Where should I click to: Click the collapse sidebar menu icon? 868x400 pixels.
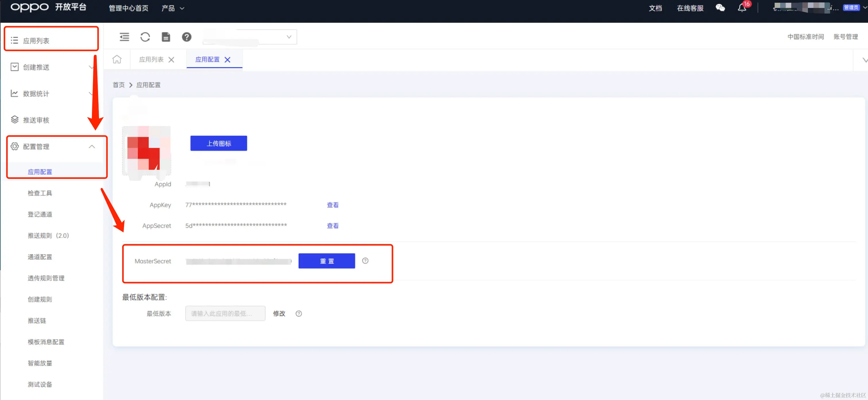pyautogui.click(x=124, y=37)
